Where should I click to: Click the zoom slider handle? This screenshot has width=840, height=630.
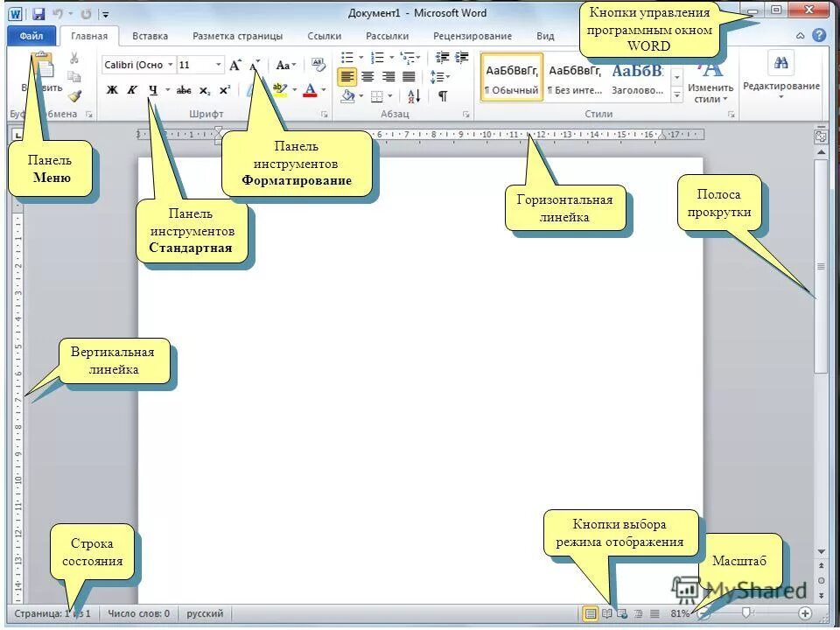pyautogui.click(x=746, y=612)
